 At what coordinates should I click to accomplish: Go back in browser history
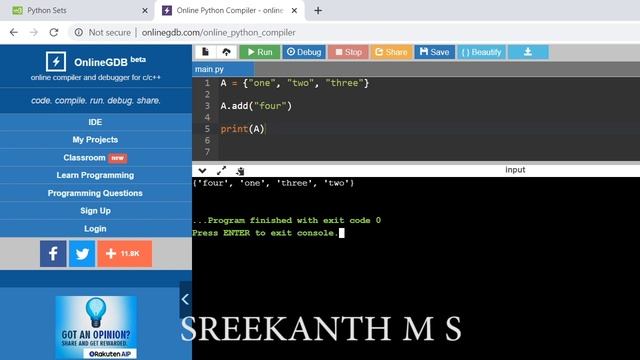pyautogui.click(x=14, y=32)
